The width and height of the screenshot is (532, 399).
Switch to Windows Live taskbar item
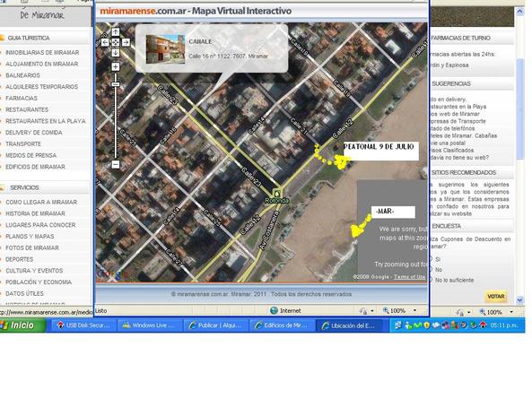[149, 325]
